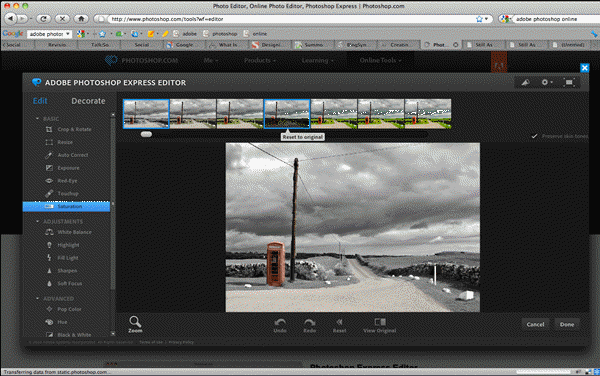Open the Exposure tool
The image size is (600, 376).
coord(62,168)
